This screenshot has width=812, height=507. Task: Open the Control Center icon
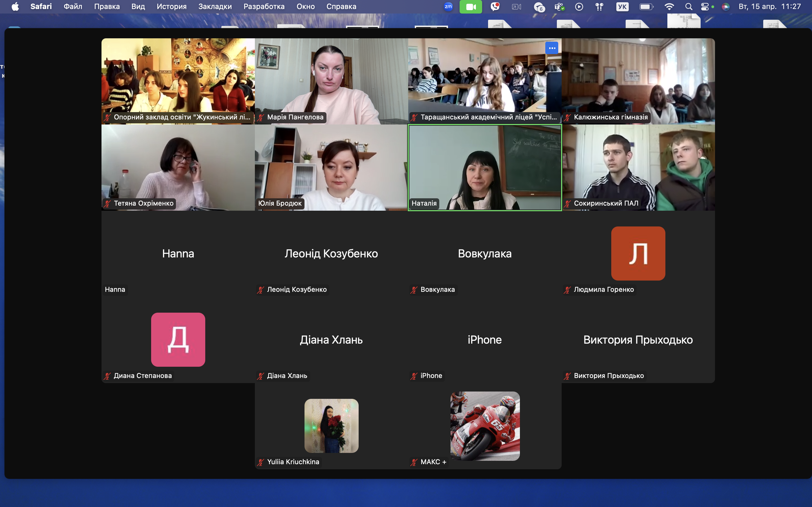click(x=705, y=7)
